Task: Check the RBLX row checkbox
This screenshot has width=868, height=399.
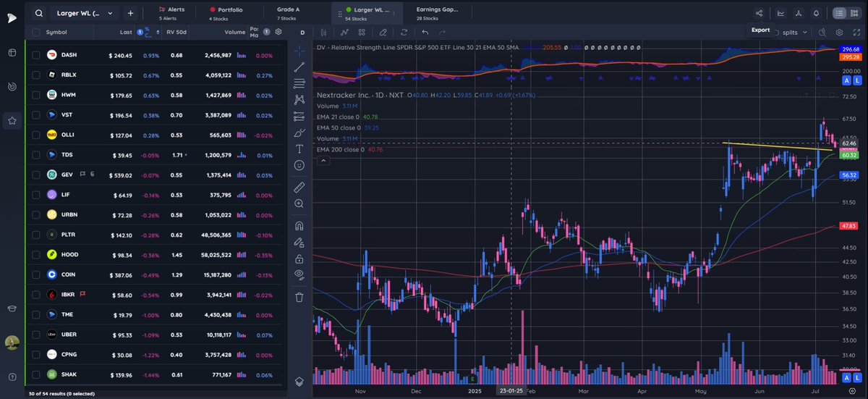Action: pos(36,75)
